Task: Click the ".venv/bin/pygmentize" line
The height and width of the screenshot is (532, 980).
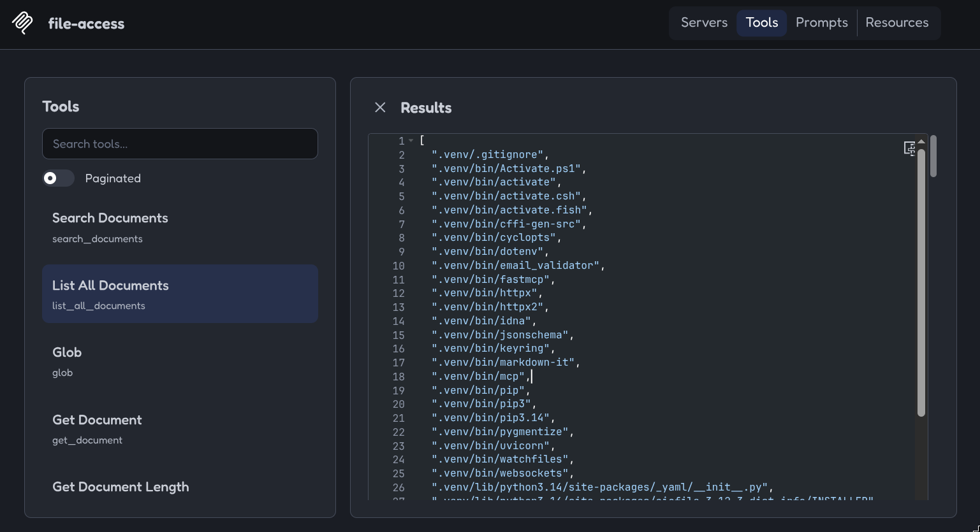Action: (503, 432)
